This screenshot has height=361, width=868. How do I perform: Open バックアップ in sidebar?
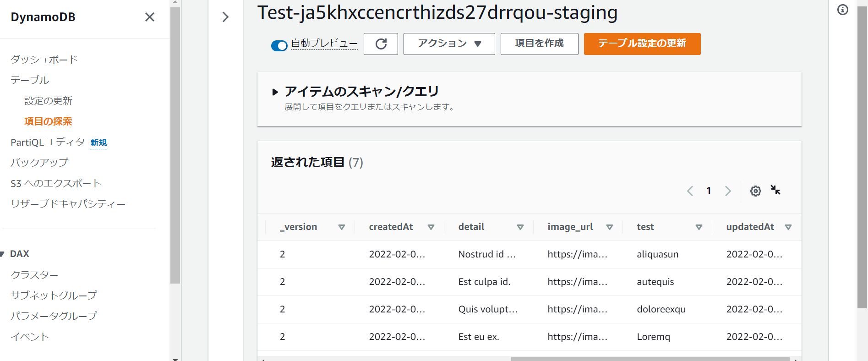39,163
